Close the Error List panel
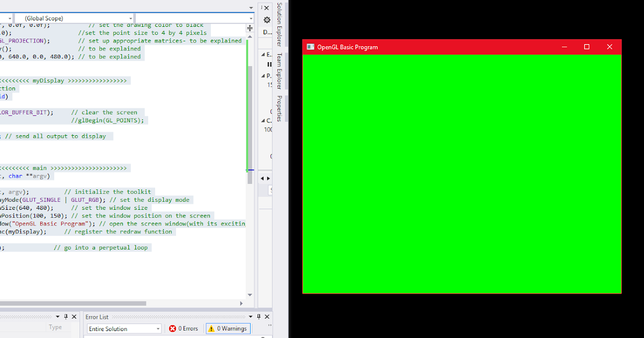644x338 pixels. point(267,317)
